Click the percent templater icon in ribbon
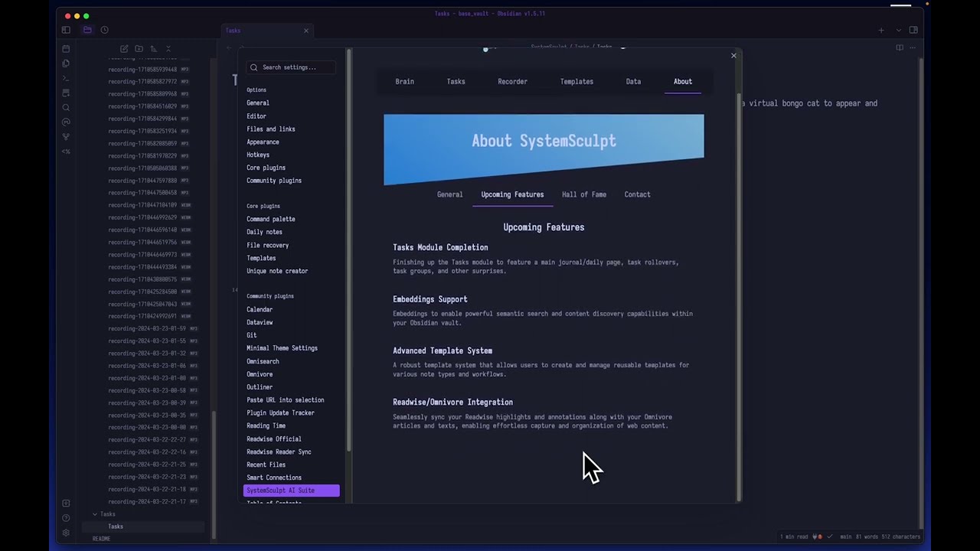Screen dimensions: 980x551 [x=66, y=152]
